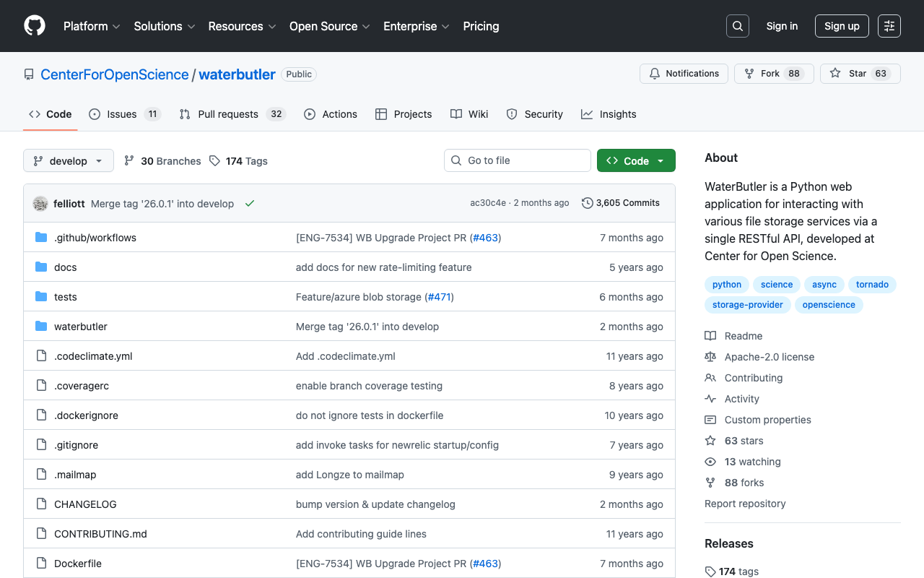Expand the green Code dropdown
The width and height of the screenshot is (924, 578).
636,160
